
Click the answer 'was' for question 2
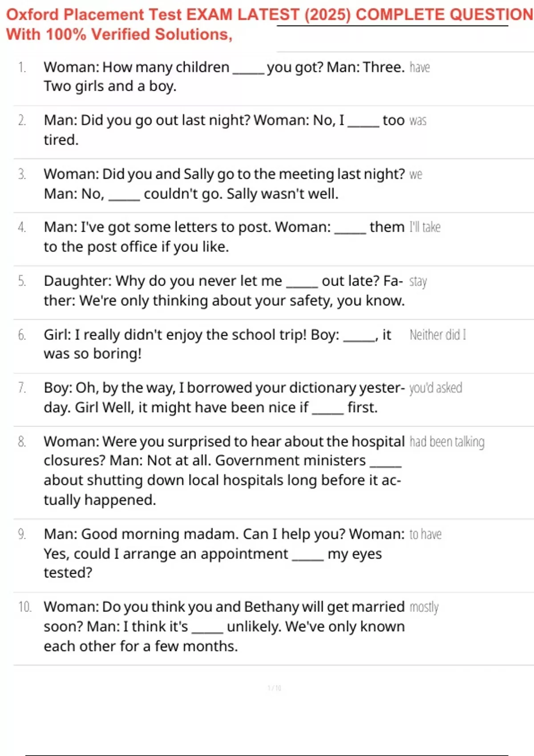418,121
